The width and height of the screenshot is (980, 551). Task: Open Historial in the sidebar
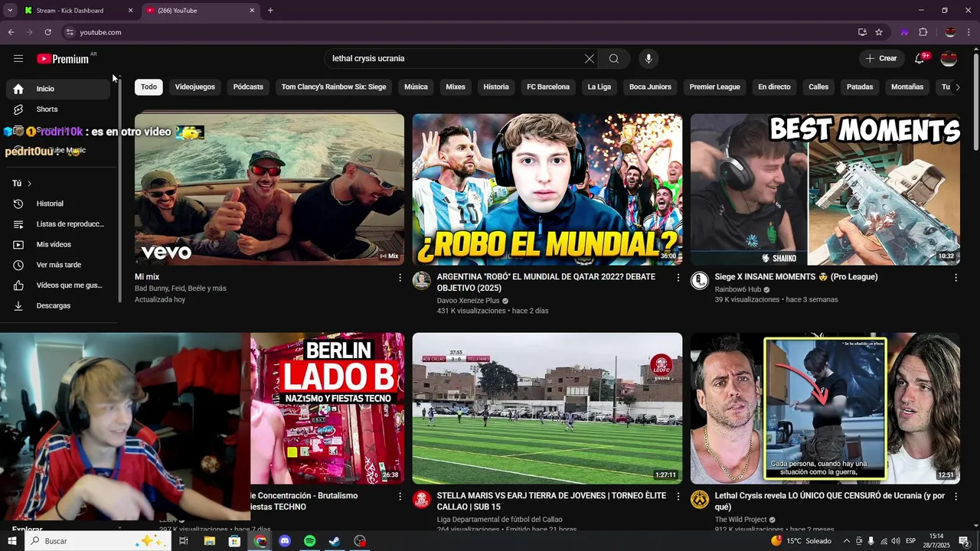click(58, 204)
